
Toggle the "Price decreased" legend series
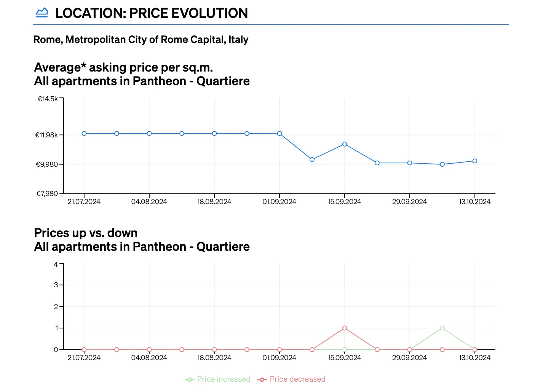[x=291, y=379]
